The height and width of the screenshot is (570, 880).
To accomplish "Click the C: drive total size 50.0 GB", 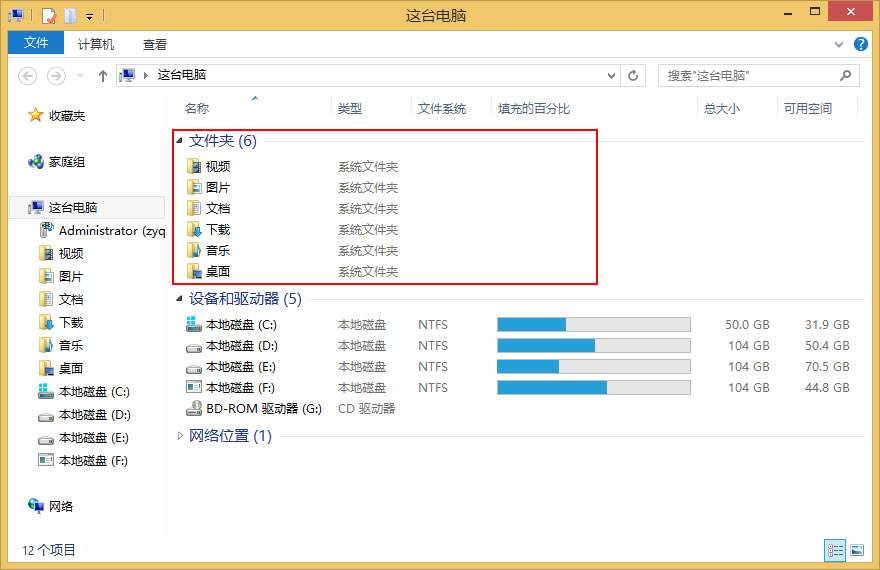I will point(747,325).
